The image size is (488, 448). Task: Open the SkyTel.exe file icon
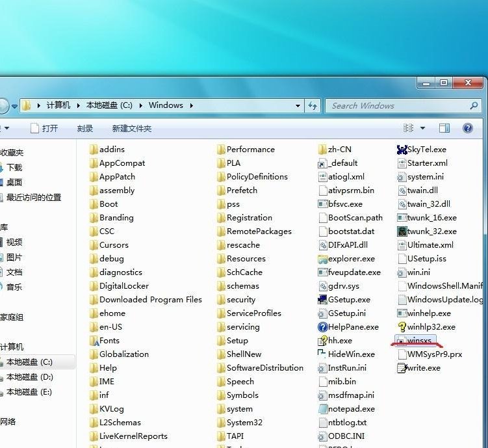click(402, 150)
